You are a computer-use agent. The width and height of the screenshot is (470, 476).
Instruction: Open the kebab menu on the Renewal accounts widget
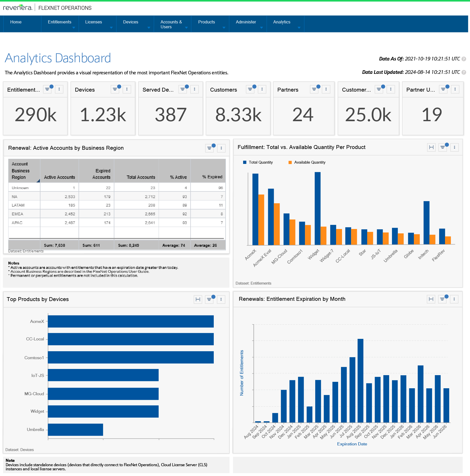pos(221,148)
